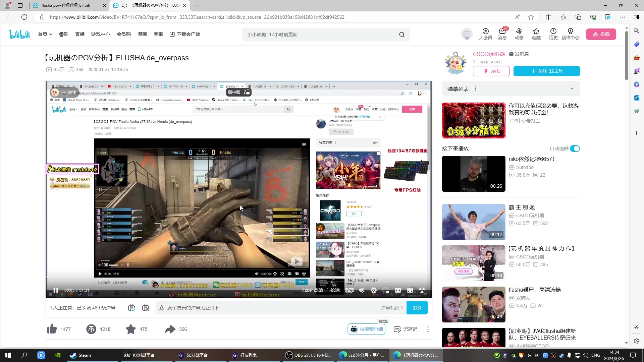The height and width of the screenshot is (362, 644).
Task: Bookmark the page with the address bar star
Action: (531, 17)
